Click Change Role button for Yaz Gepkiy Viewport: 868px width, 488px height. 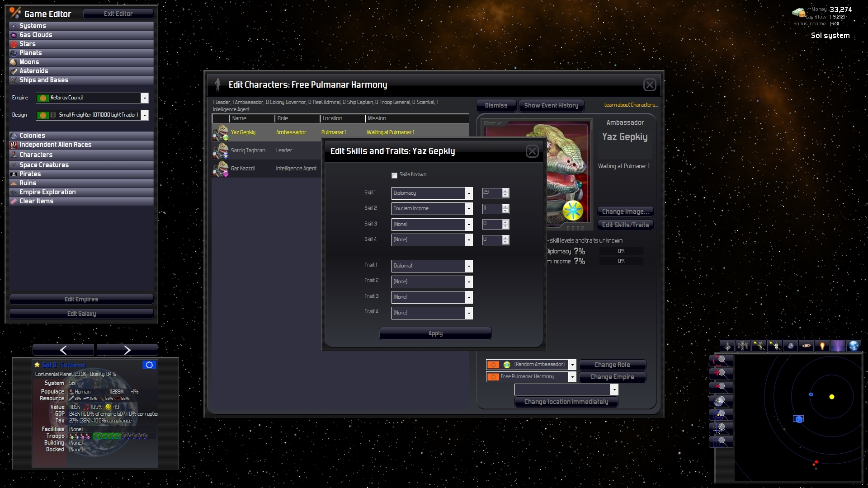(612, 364)
